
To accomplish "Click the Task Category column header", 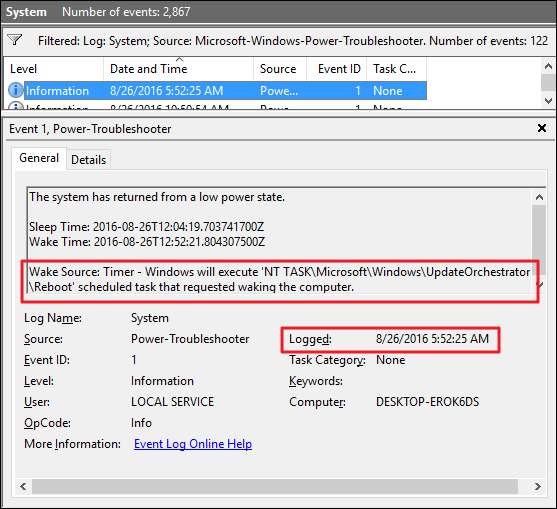I will (x=396, y=69).
